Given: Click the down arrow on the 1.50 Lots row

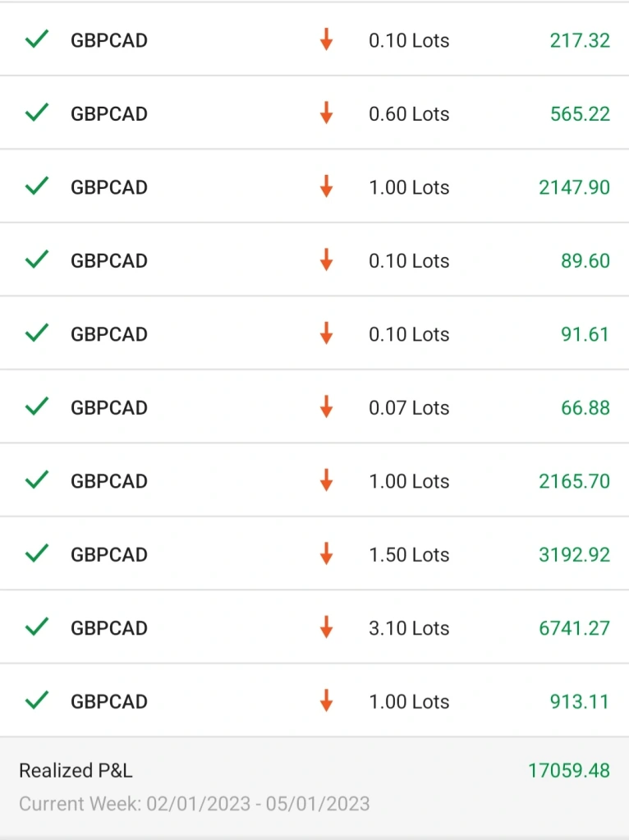Looking at the screenshot, I should (326, 553).
